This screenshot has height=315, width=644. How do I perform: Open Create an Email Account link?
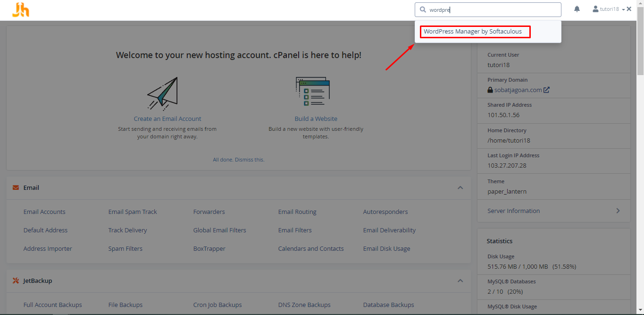pos(167,119)
